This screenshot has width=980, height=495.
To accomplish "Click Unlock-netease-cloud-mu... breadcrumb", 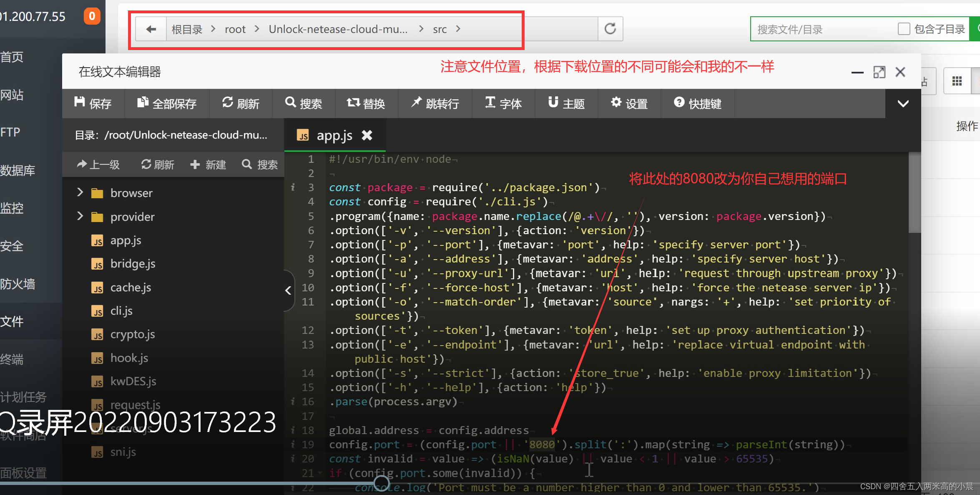I will coord(338,29).
